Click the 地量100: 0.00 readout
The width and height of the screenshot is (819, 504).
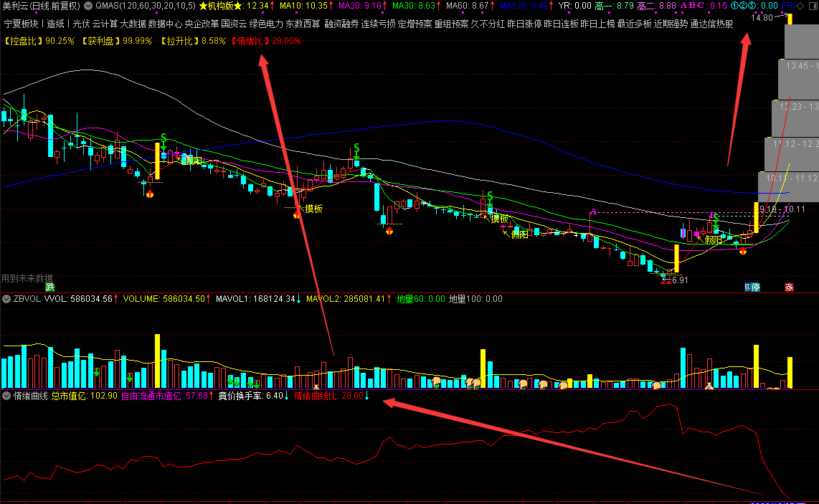coord(475,299)
